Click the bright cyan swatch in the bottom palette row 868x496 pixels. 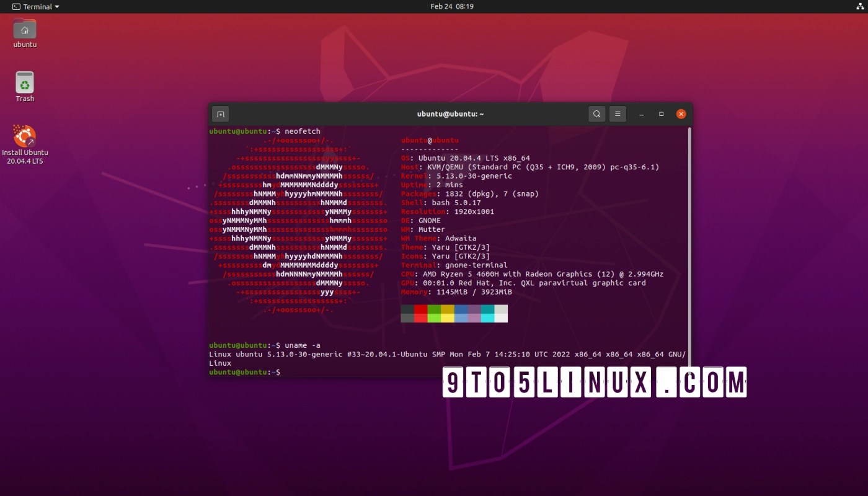[x=487, y=318]
